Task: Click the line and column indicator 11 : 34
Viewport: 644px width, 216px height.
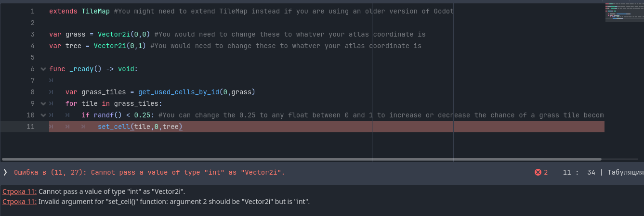Action: [579, 172]
